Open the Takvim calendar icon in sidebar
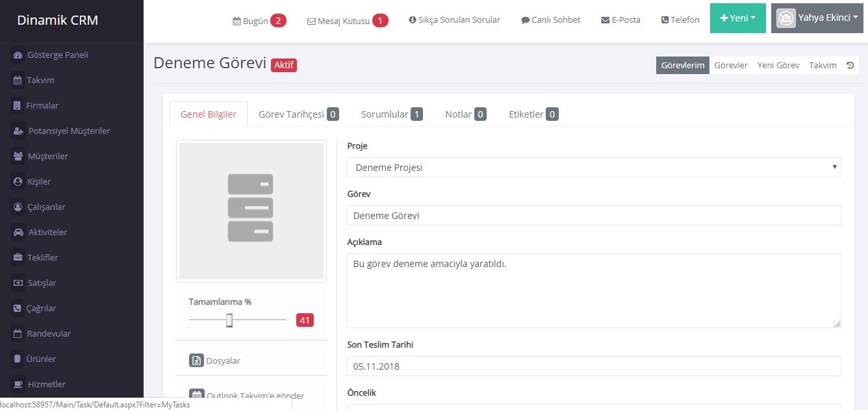This screenshot has height=410, width=868. 18,81
